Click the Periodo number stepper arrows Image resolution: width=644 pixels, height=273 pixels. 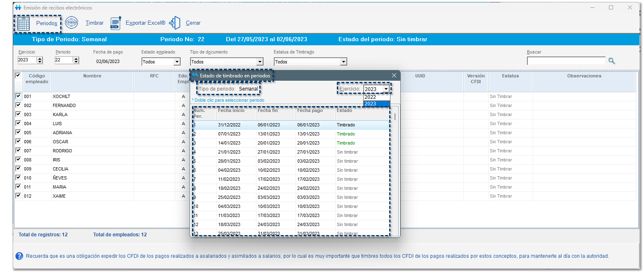(x=76, y=60)
